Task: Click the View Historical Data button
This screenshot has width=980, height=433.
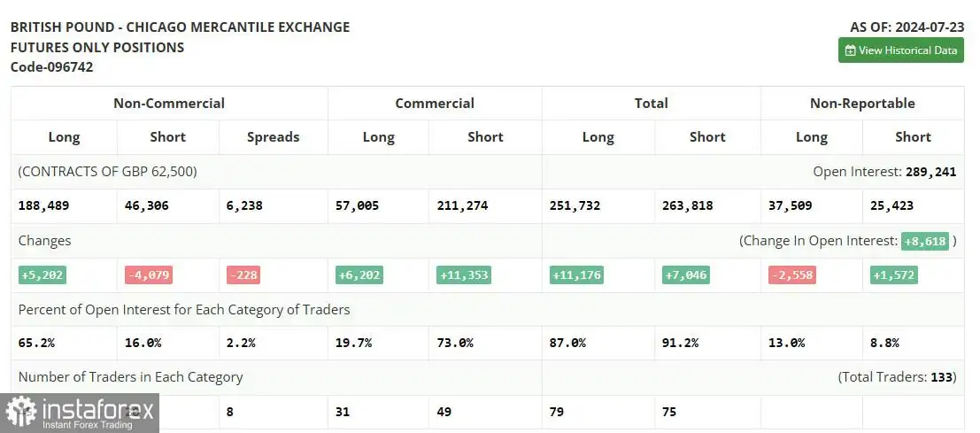Action: (900, 50)
